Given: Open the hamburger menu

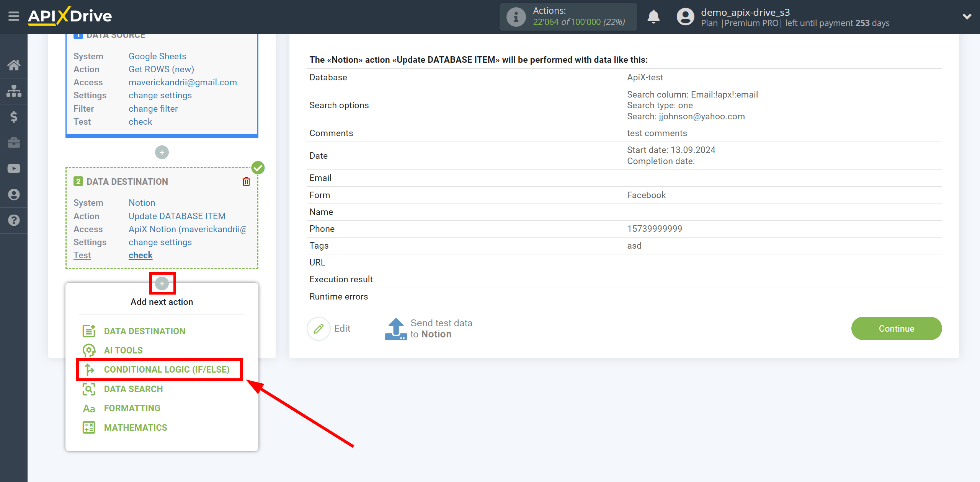Looking at the screenshot, I should tap(14, 16).
